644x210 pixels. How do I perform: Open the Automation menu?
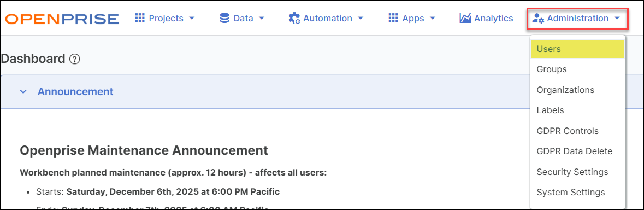coord(327,18)
